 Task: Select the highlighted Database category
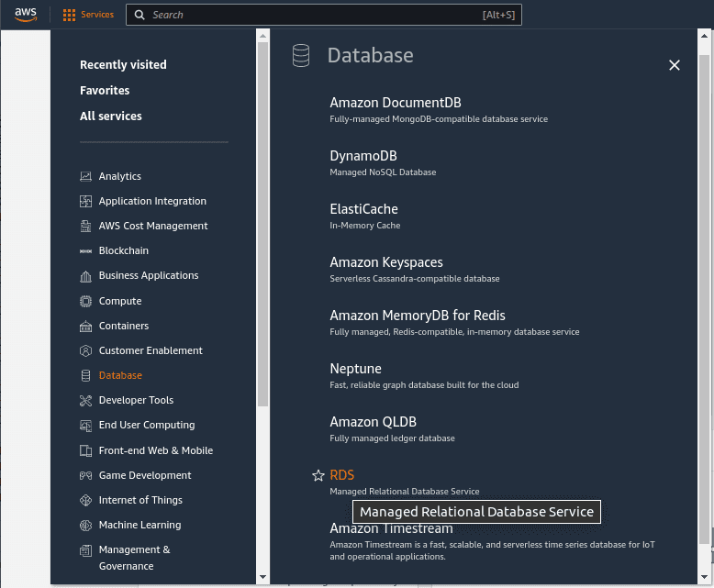point(120,375)
